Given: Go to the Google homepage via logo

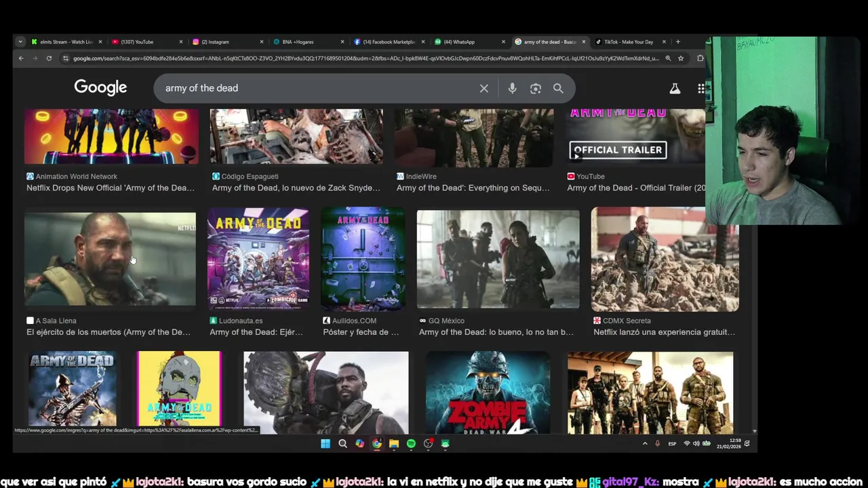Looking at the screenshot, I should point(100,87).
